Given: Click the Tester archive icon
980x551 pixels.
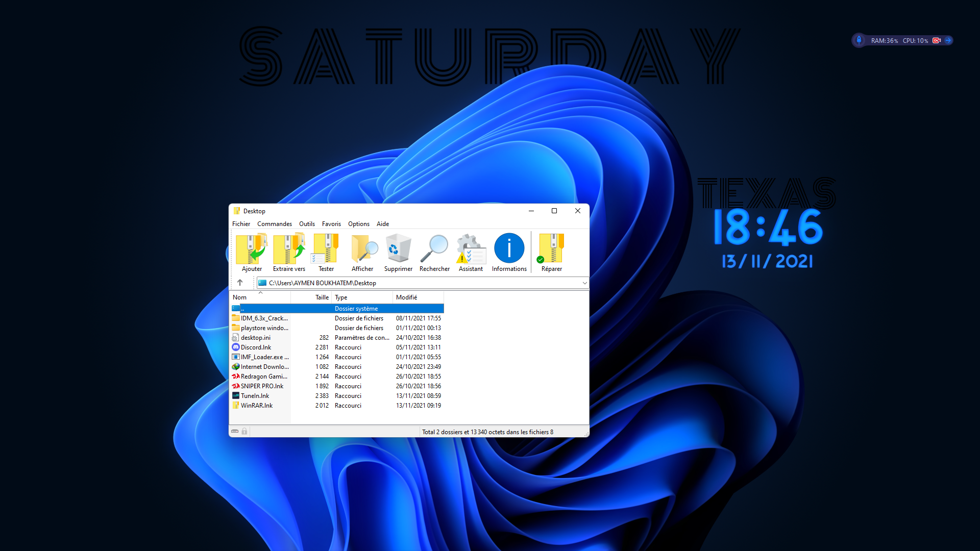Looking at the screenshot, I should (326, 249).
